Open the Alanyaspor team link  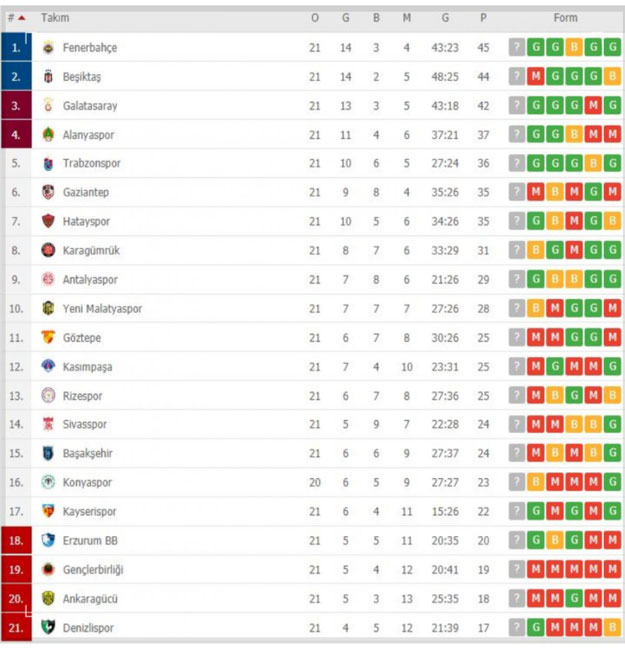click(91, 135)
